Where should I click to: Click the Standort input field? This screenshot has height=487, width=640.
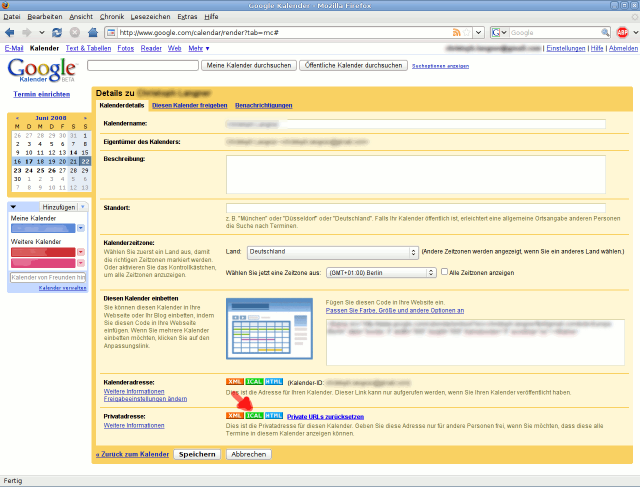(416, 208)
